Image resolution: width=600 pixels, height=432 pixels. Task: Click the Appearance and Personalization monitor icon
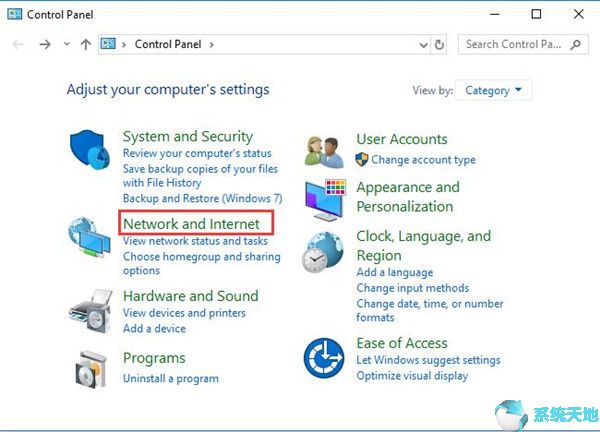(324, 200)
